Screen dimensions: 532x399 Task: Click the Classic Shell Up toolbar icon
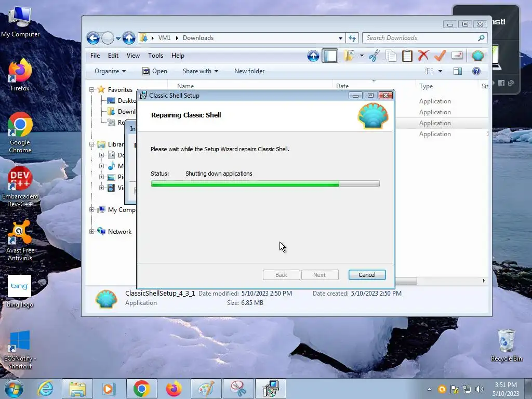coord(313,56)
